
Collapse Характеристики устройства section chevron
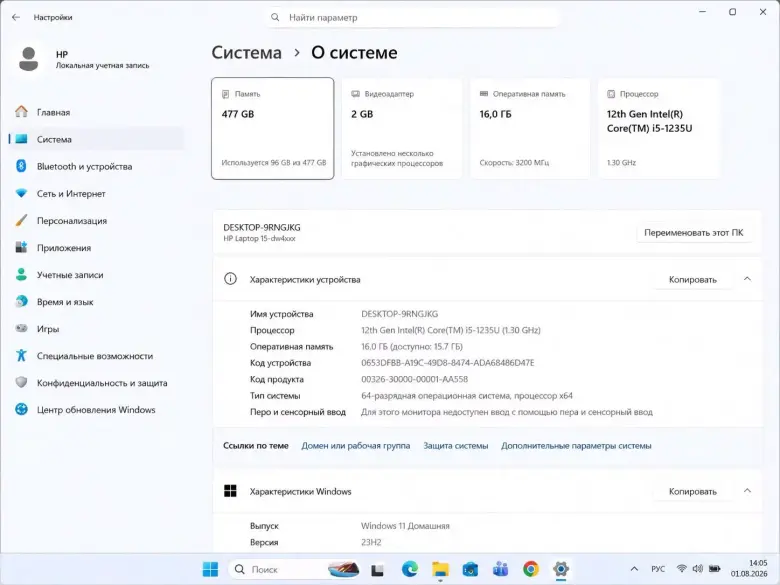click(x=747, y=279)
